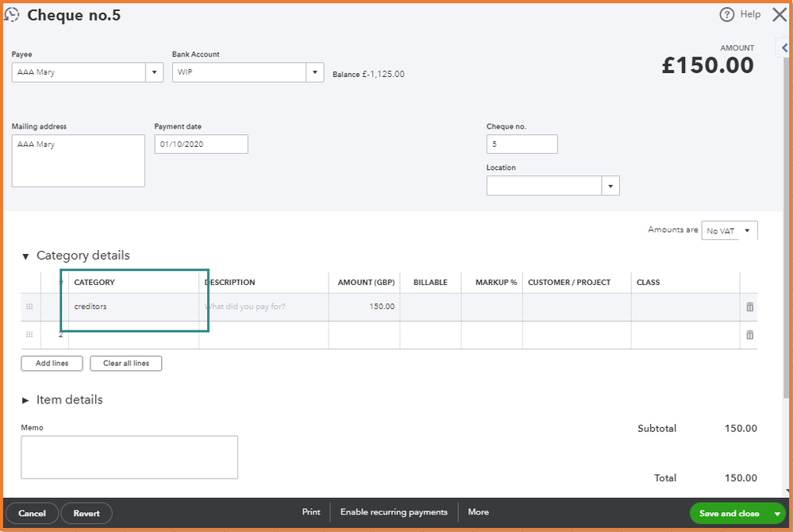Delete the first category line with trash icon
793x532 pixels.
[749, 307]
